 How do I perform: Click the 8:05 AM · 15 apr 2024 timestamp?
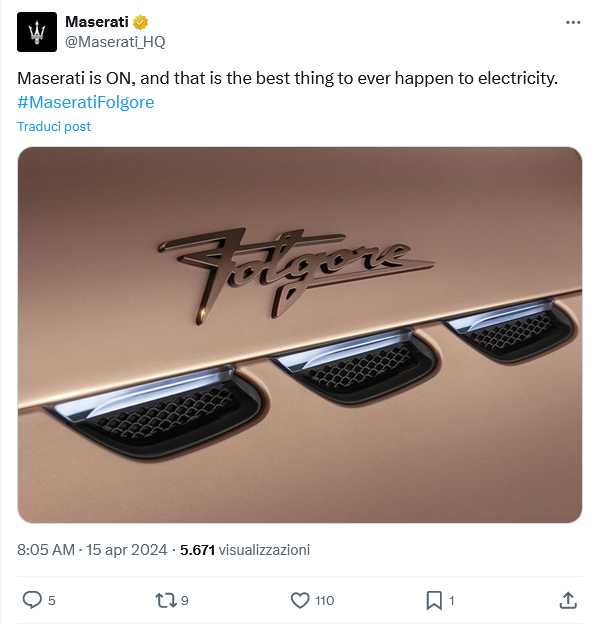point(92,550)
